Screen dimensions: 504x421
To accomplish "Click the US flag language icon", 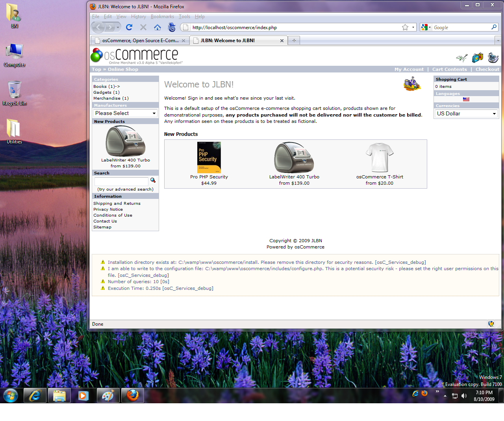I will tap(466, 99).
